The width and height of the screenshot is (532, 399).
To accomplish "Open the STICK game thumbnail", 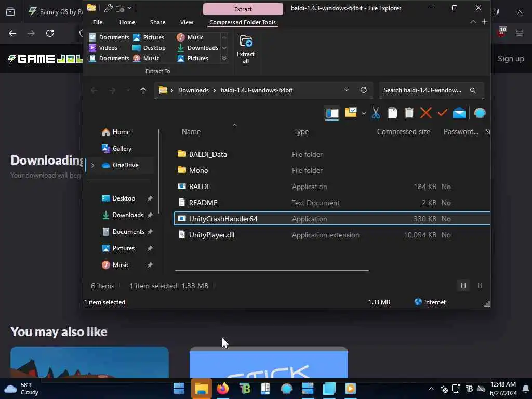I will 269,362.
